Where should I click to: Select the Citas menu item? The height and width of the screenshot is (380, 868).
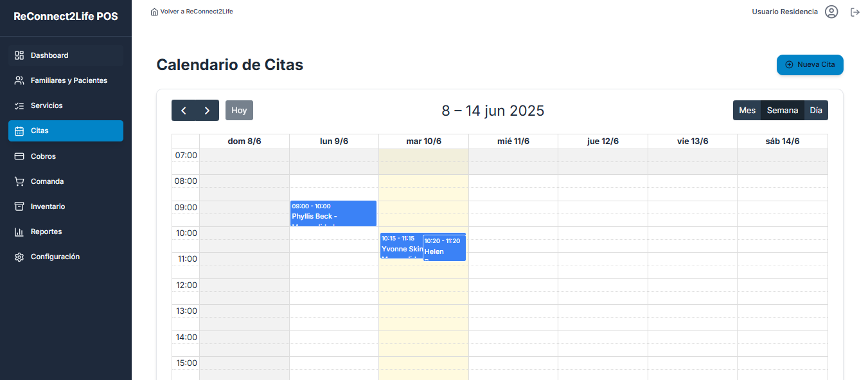pyautogui.click(x=66, y=131)
